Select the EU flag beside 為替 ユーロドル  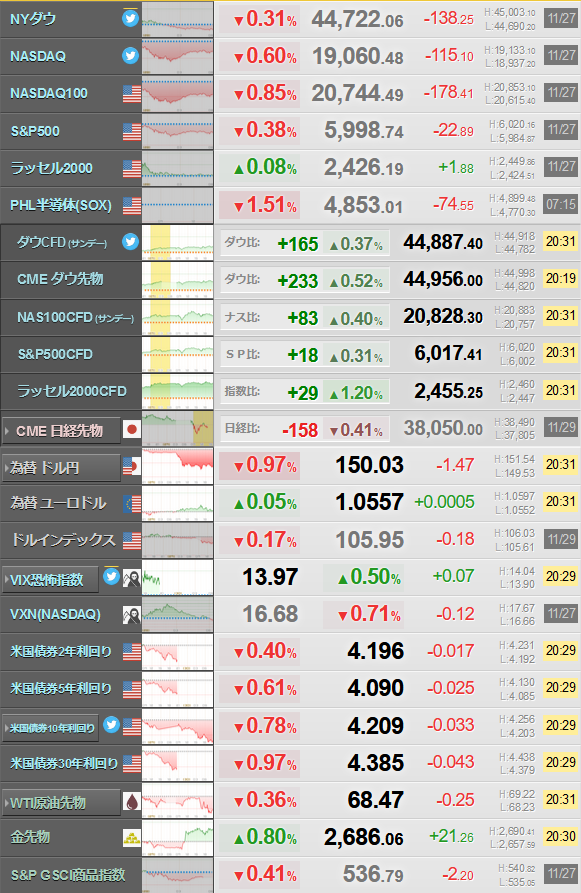click(132, 503)
